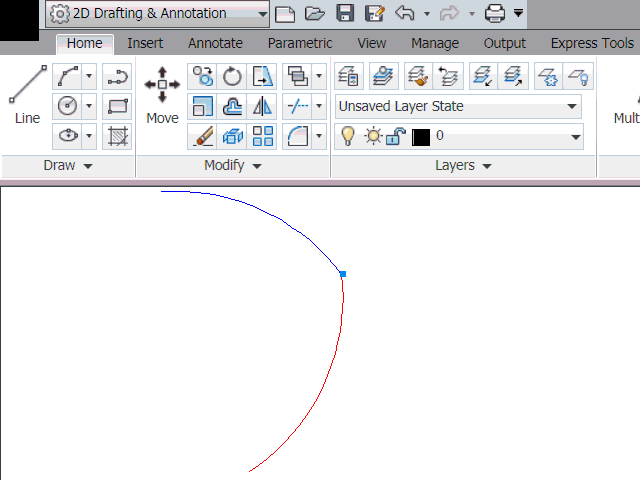Select the Copy tool
Image resolution: width=640 pixels, height=480 pixels.
click(x=202, y=76)
